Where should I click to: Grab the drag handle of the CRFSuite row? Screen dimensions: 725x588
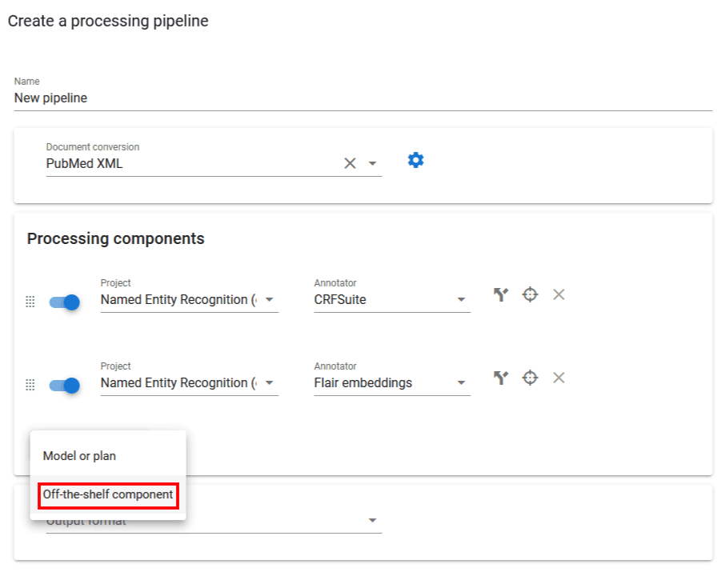[30, 302]
